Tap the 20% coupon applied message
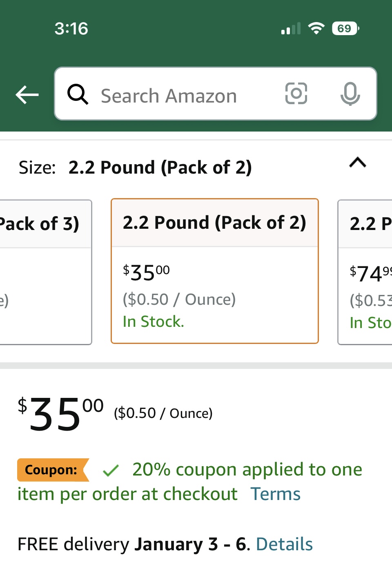 point(247,470)
